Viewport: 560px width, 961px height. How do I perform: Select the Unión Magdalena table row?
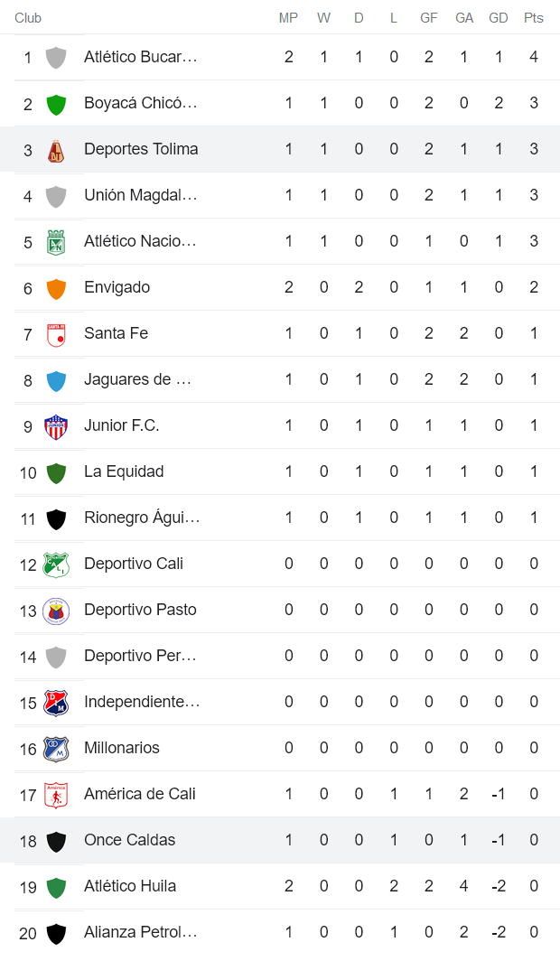[271, 194]
